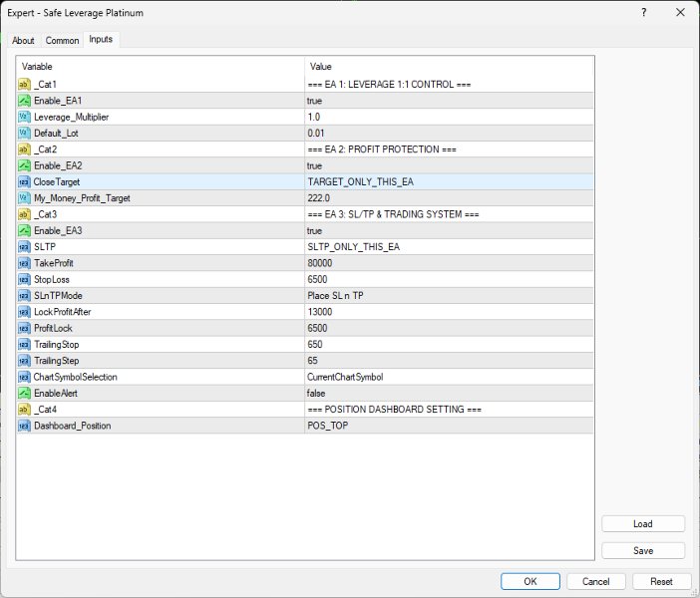Viewport: 700px width, 598px height.
Task: Select the My_Money_Profit_Target variable name
Action: point(82,198)
